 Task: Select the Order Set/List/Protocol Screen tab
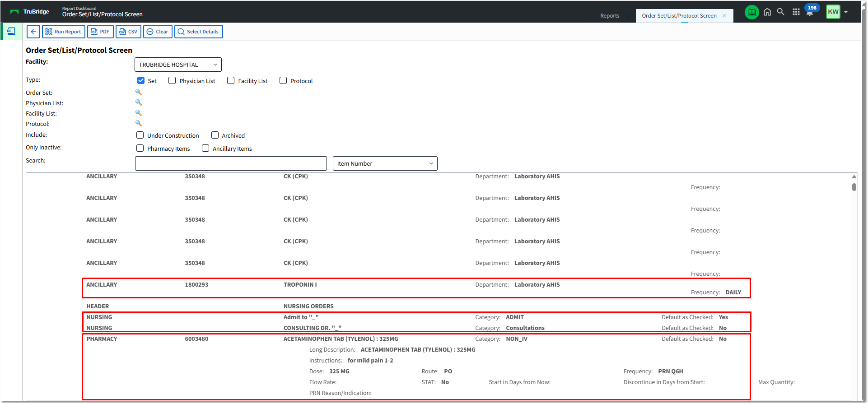pos(679,16)
